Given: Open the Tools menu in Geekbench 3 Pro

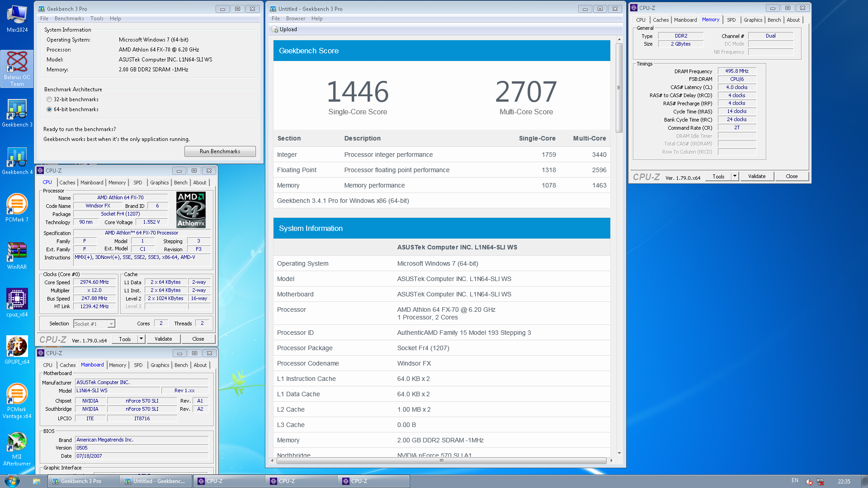Looking at the screenshot, I should point(97,19).
